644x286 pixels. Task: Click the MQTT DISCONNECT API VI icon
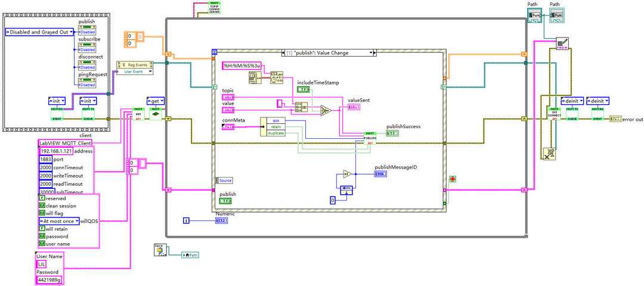[553, 114]
